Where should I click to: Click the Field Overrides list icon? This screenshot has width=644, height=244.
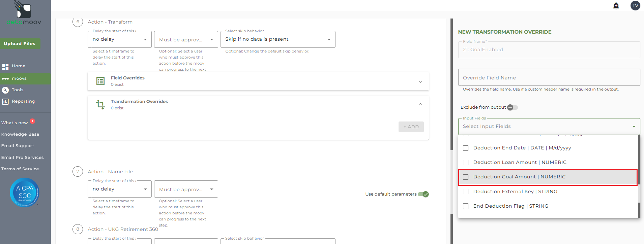(100, 81)
